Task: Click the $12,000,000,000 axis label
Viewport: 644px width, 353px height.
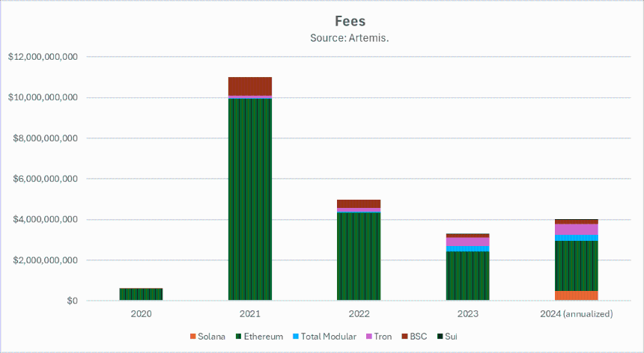Action: [43, 57]
